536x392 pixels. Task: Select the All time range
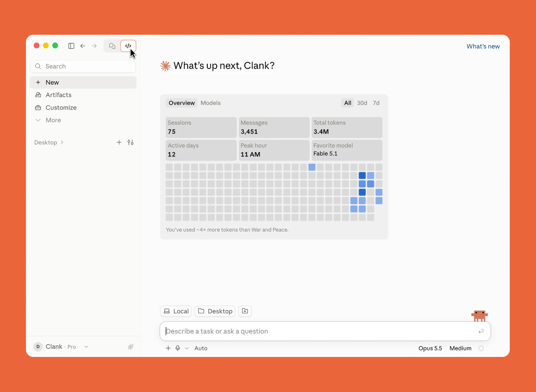(x=347, y=103)
